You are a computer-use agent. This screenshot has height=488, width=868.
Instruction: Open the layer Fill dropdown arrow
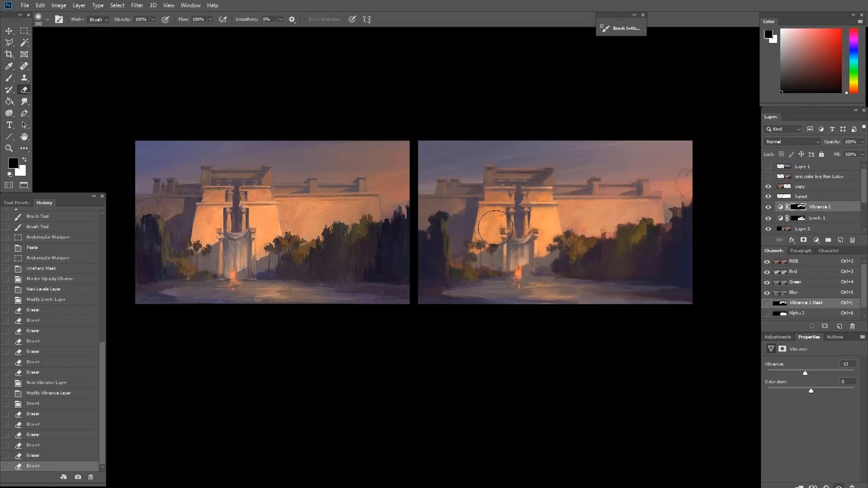(862, 155)
